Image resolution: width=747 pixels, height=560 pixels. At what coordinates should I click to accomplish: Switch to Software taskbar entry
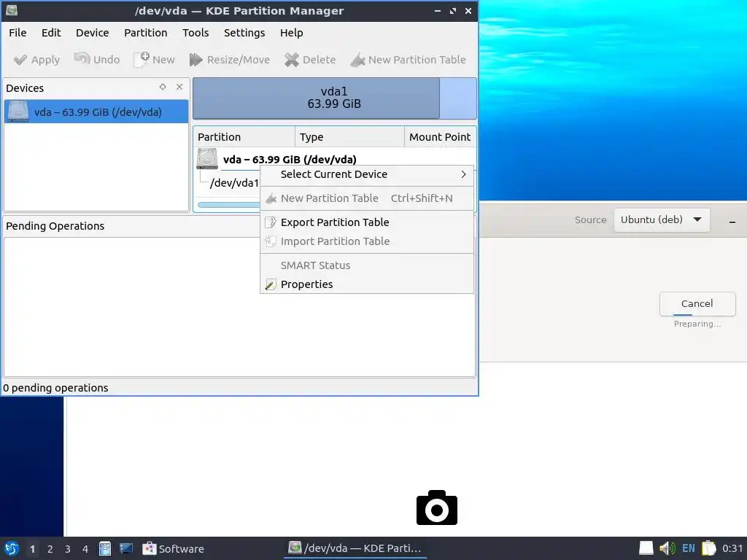(x=174, y=548)
